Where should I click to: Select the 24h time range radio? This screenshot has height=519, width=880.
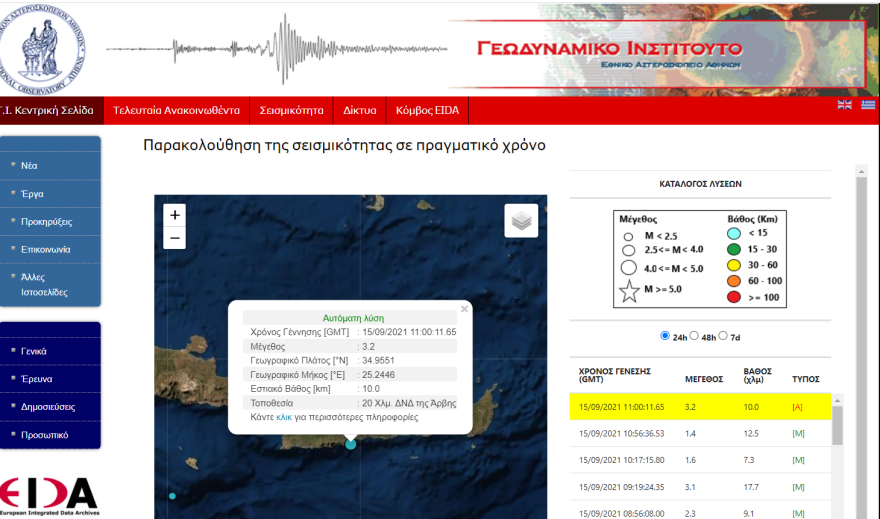[x=665, y=336]
